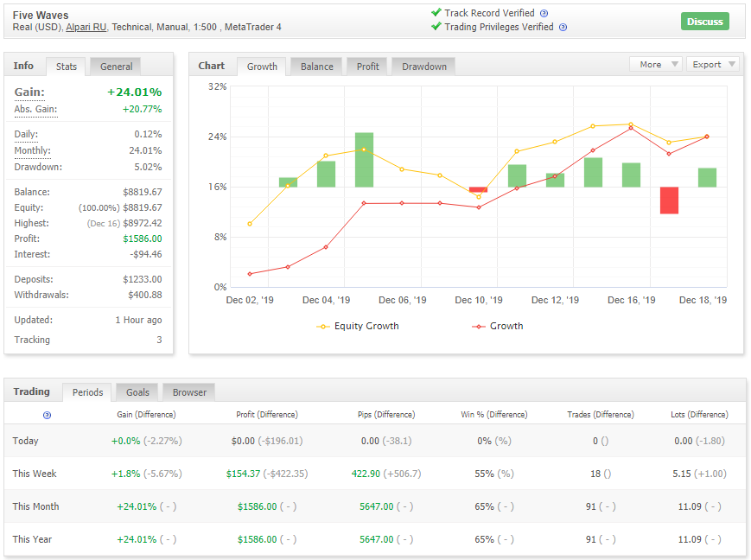
Task: Click the Lots (Difference) column header
Action: click(x=699, y=414)
